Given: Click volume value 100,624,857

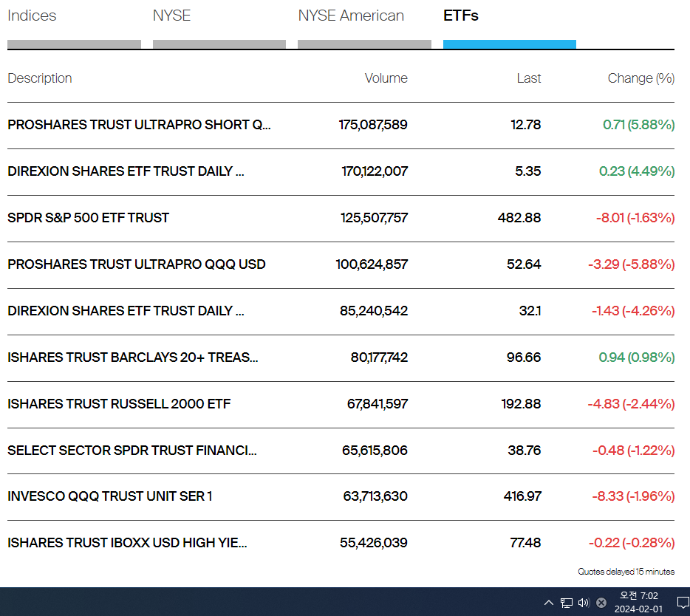Looking at the screenshot, I should point(372,264).
